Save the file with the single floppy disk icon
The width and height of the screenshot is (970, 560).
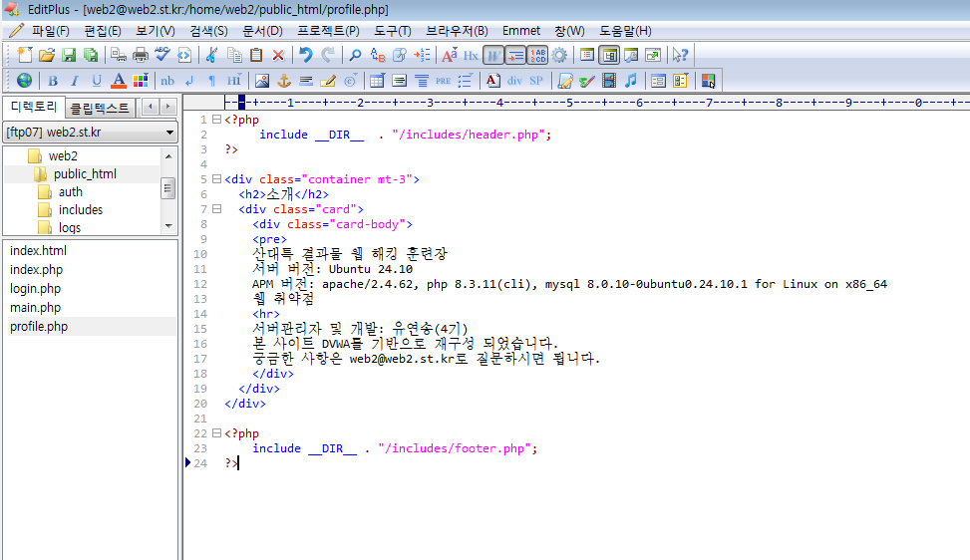pyautogui.click(x=69, y=55)
